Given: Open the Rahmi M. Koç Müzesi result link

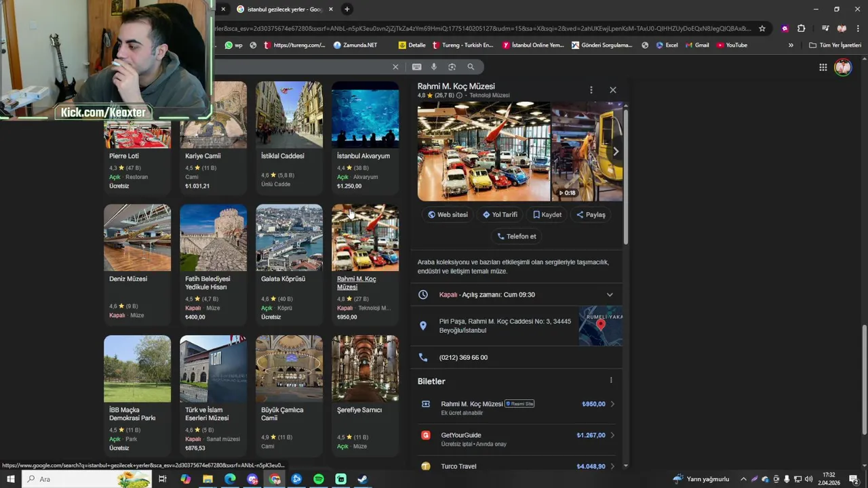Looking at the screenshot, I should [357, 283].
